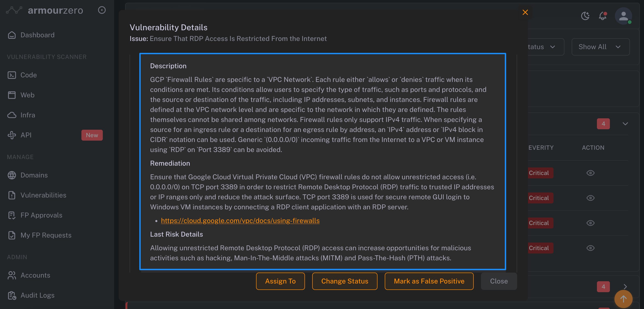The width and height of the screenshot is (644, 309).
Task: Click eye icon on last Critical row
Action: (590, 248)
